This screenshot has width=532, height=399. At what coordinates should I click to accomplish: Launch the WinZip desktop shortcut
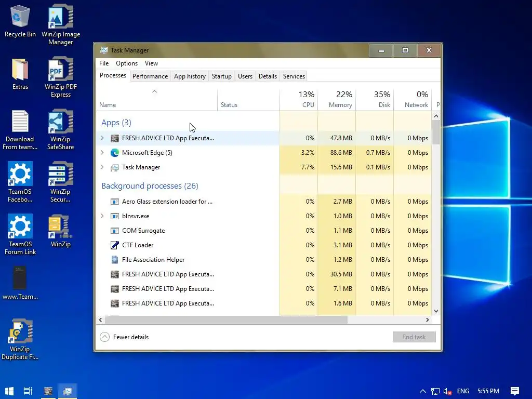tap(60, 231)
